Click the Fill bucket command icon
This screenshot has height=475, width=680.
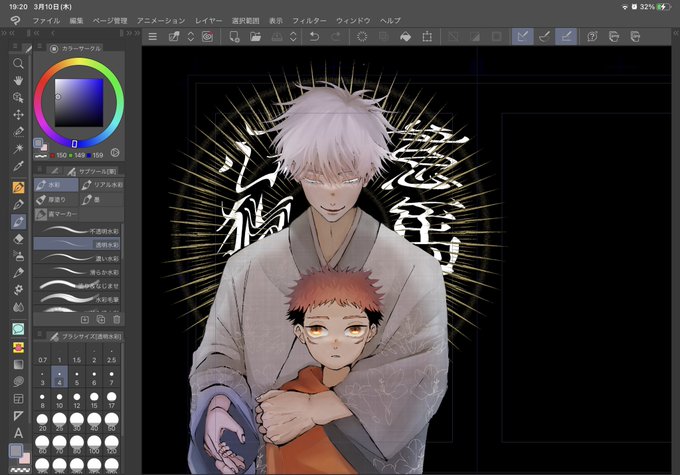[405, 37]
